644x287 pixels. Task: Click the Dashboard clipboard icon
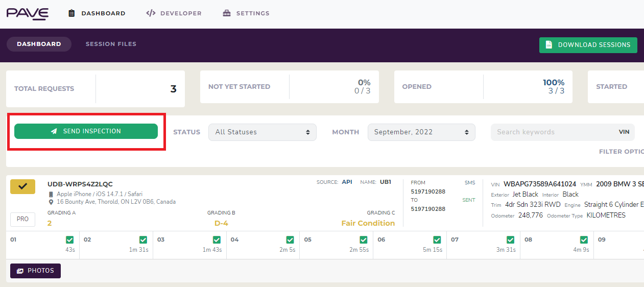coord(72,13)
